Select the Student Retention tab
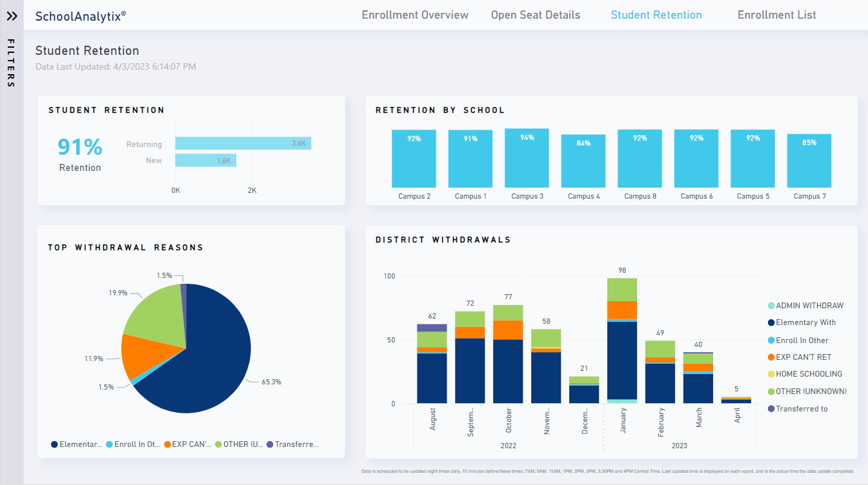This screenshot has width=868, height=485. click(x=656, y=15)
